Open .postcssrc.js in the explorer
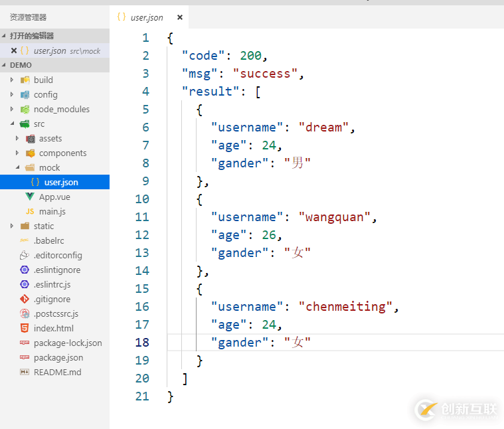The width and height of the screenshot is (504, 429). point(56,313)
